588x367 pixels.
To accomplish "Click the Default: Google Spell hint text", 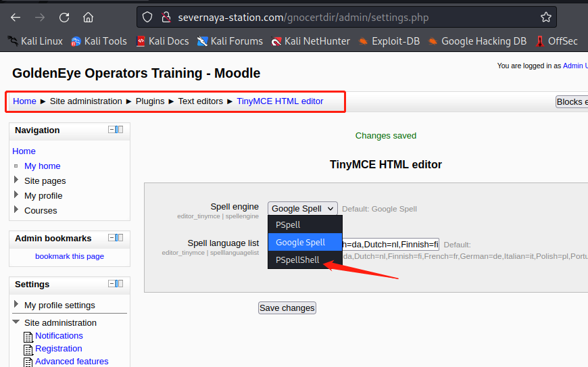I will [379, 209].
